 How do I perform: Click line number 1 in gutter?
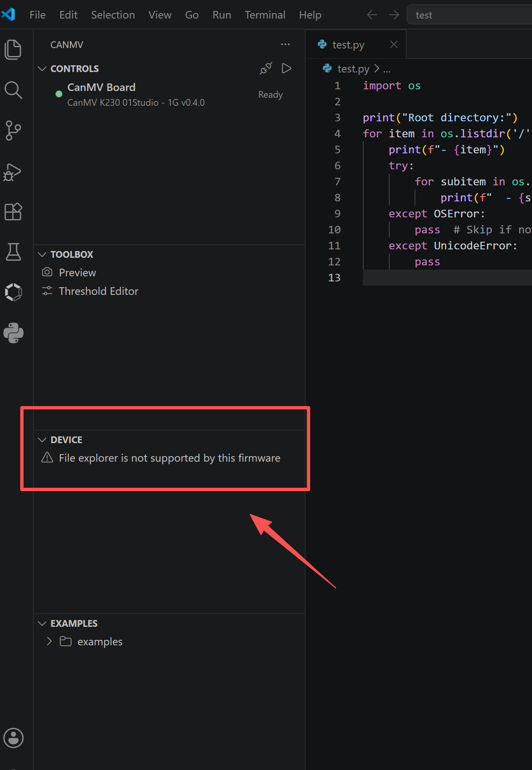tap(337, 86)
